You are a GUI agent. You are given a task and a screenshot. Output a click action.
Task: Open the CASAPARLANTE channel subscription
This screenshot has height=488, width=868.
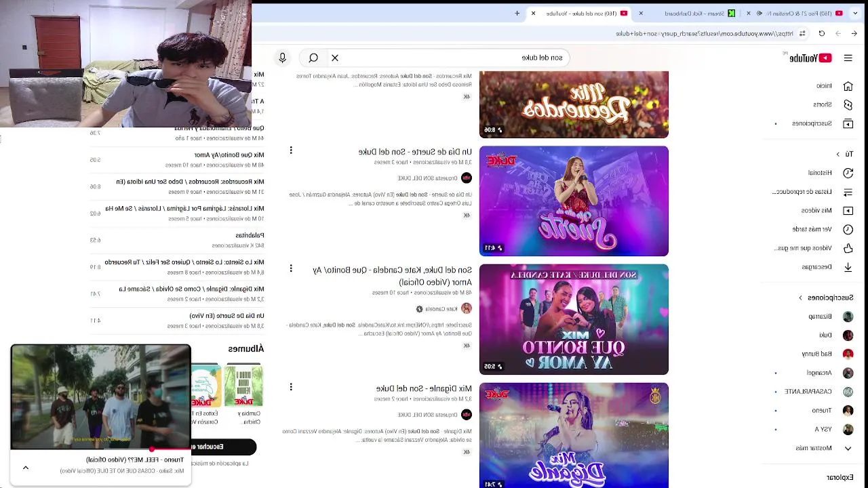tap(818, 392)
